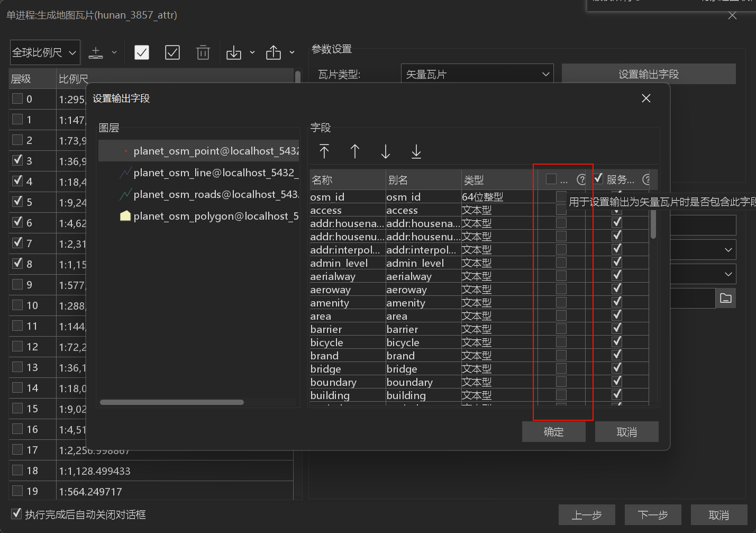The image size is (756, 533).
Task: Click the move field down arrow
Action: [386, 152]
